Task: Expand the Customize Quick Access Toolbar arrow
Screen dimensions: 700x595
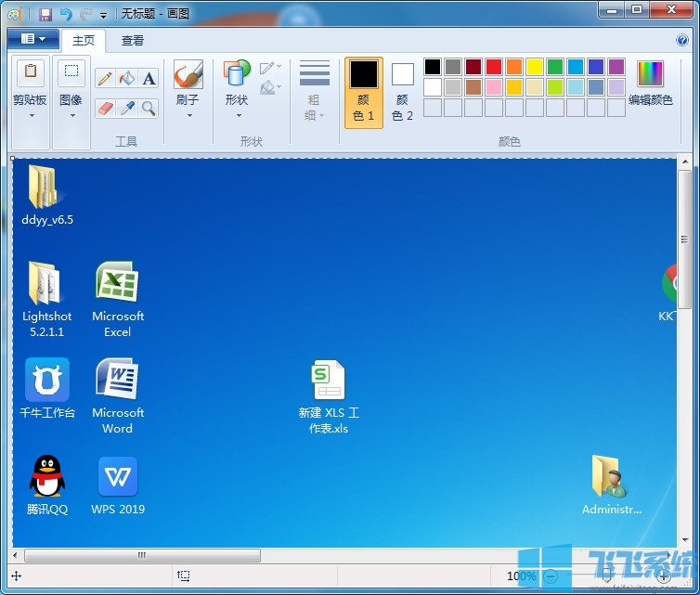Action: [x=104, y=16]
